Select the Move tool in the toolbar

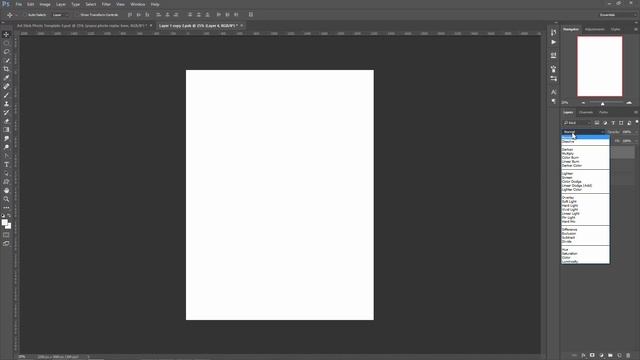coord(6,34)
